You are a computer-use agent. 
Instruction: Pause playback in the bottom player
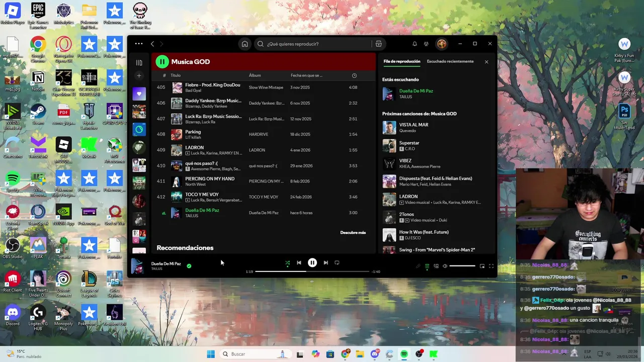[x=312, y=262]
